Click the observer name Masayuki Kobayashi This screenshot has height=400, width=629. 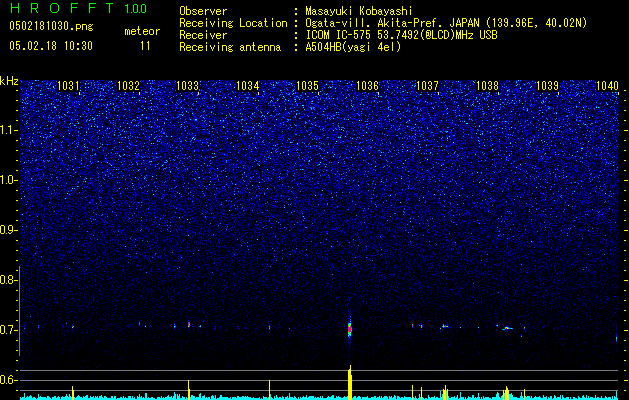[x=358, y=11]
